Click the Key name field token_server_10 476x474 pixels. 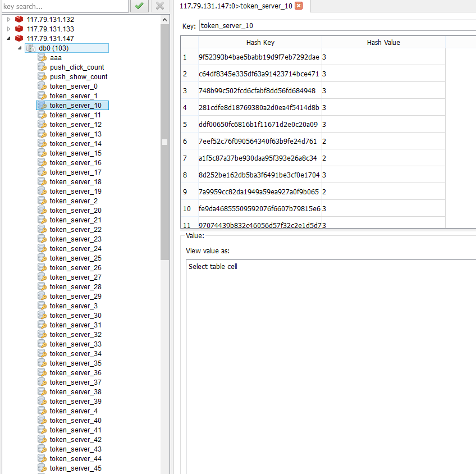point(337,25)
